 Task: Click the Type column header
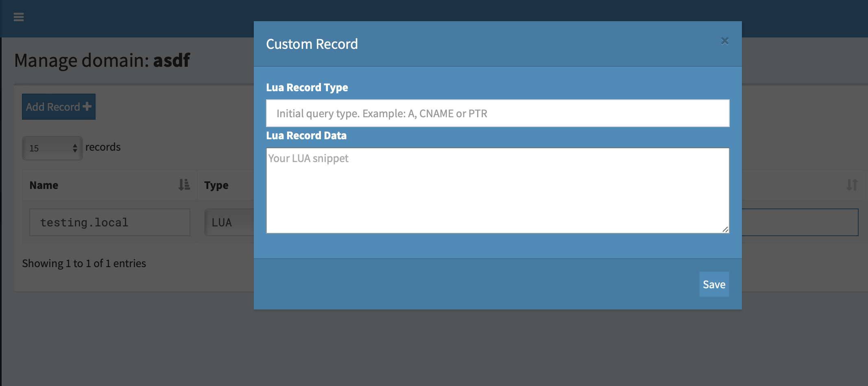point(216,185)
